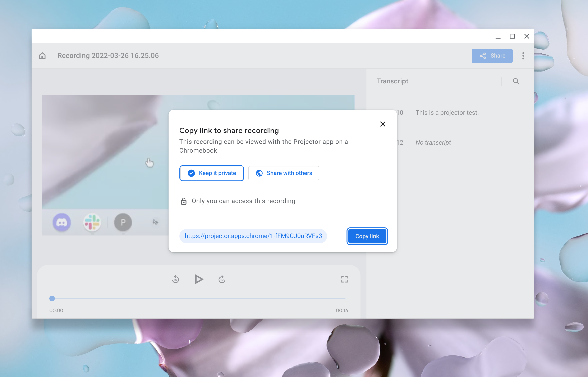
Task: Select the 'No transcript' entry
Action: pyautogui.click(x=433, y=143)
